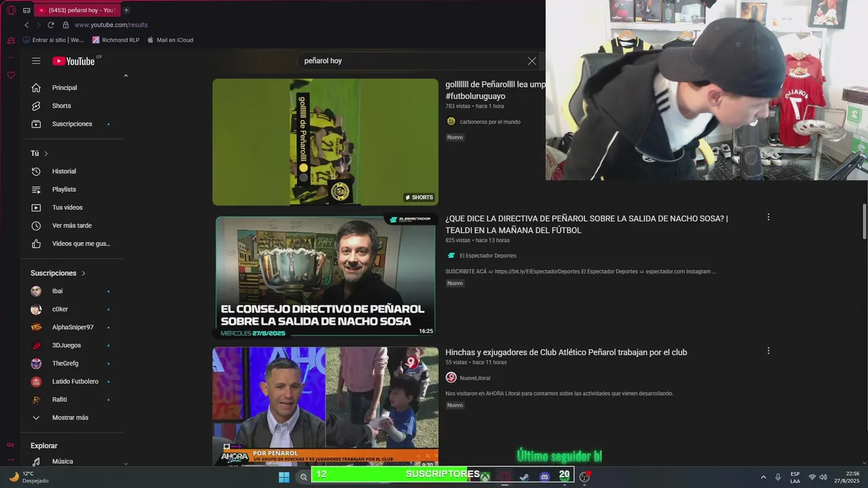The image size is (868, 488).
Task: Open the Xbox app from taskbar
Action: pyautogui.click(x=486, y=476)
